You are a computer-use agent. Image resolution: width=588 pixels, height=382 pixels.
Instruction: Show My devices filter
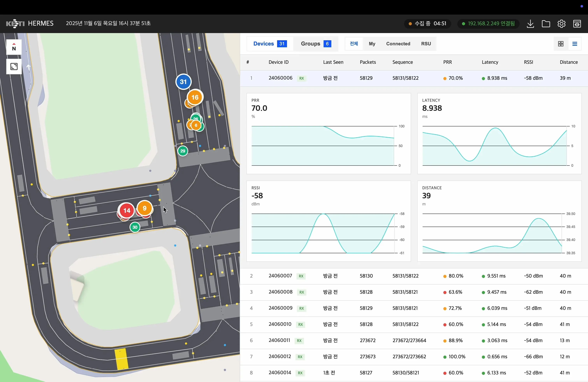pyautogui.click(x=372, y=44)
